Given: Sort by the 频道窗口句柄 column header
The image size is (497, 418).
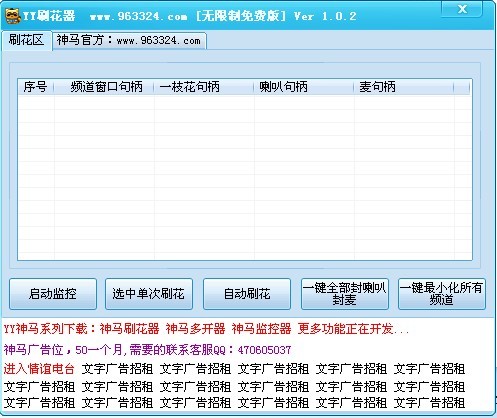Looking at the screenshot, I should point(104,87).
